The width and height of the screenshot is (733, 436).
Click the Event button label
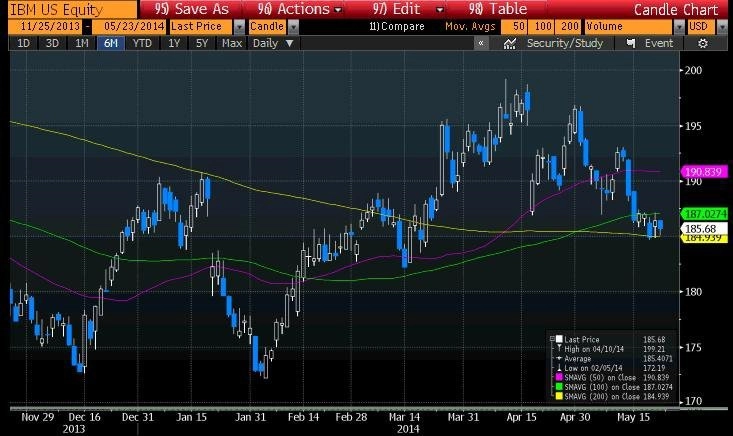click(659, 43)
